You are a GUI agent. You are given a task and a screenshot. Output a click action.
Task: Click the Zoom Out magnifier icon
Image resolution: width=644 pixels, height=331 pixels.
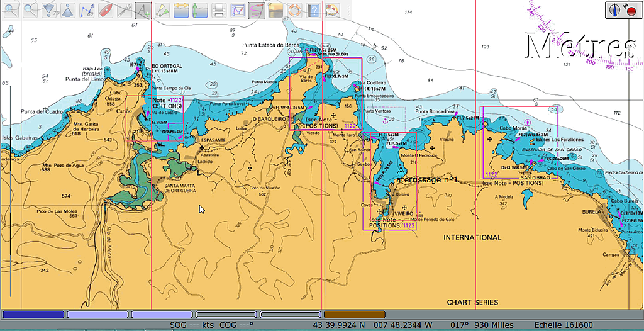click(30, 9)
